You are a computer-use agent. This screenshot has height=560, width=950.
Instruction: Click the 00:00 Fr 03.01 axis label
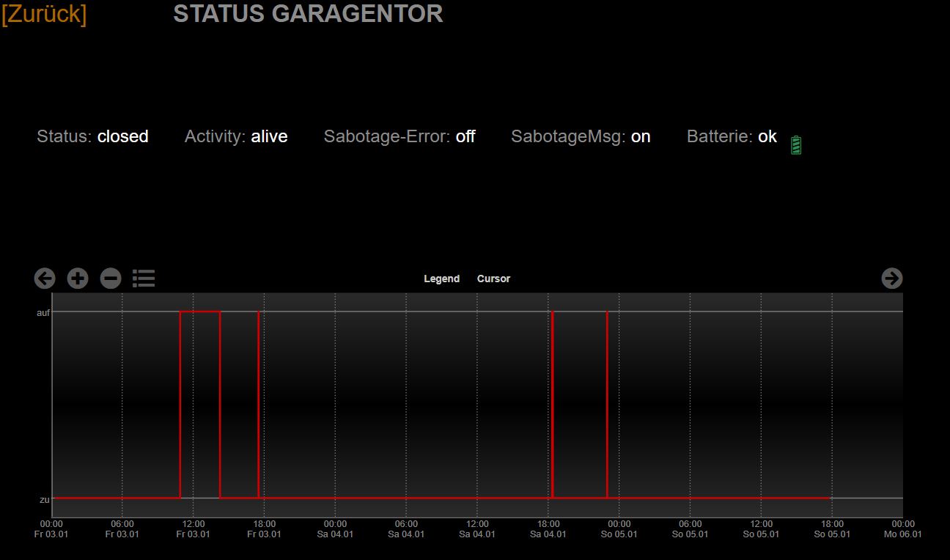[51, 529]
